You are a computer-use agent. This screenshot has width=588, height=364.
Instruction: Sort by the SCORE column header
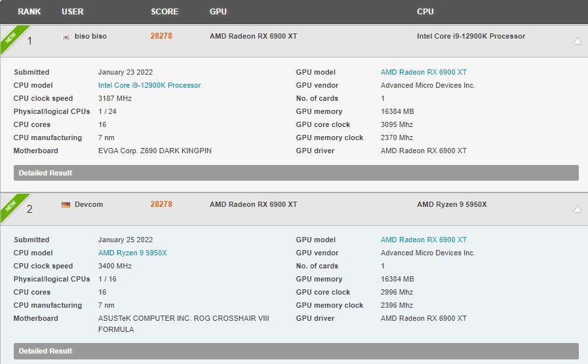(165, 12)
